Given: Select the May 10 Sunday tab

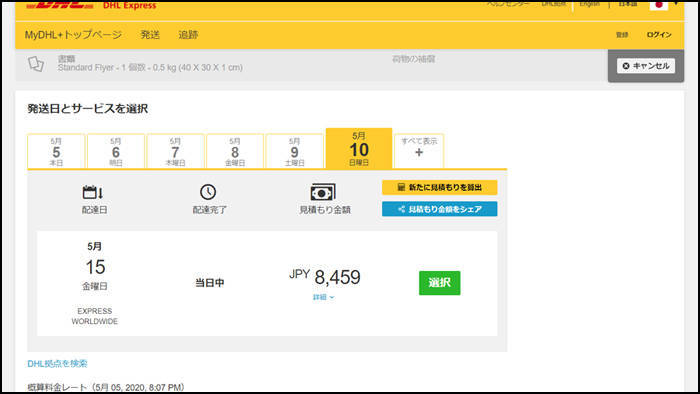Looking at the screenshot, I should tap(359, 149).
